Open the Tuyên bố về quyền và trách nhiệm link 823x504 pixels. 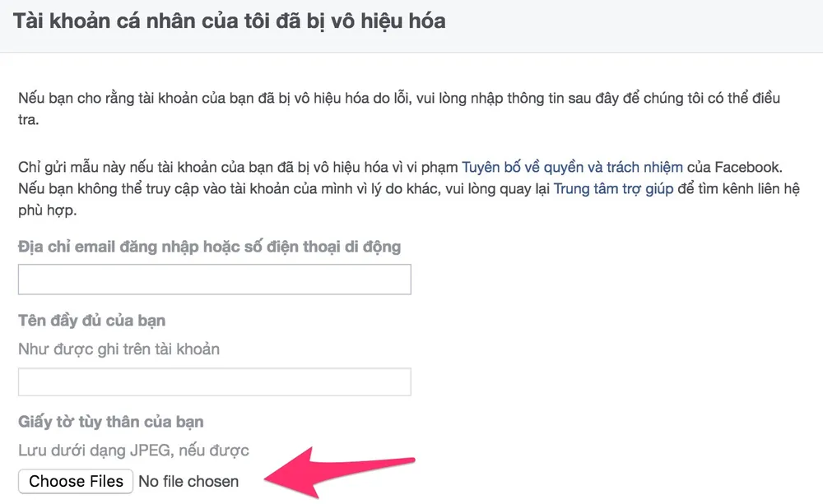click(x=572, y=167)
